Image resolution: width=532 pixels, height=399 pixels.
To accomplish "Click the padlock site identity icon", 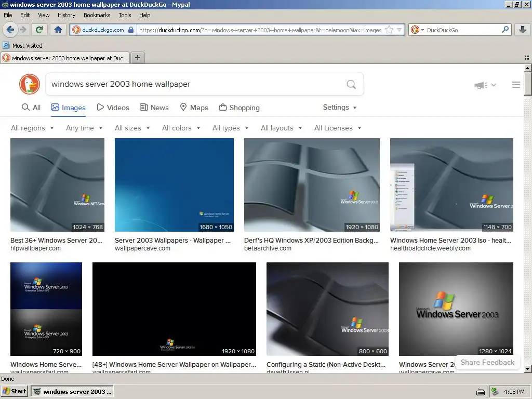I will (x=131, y=30).
